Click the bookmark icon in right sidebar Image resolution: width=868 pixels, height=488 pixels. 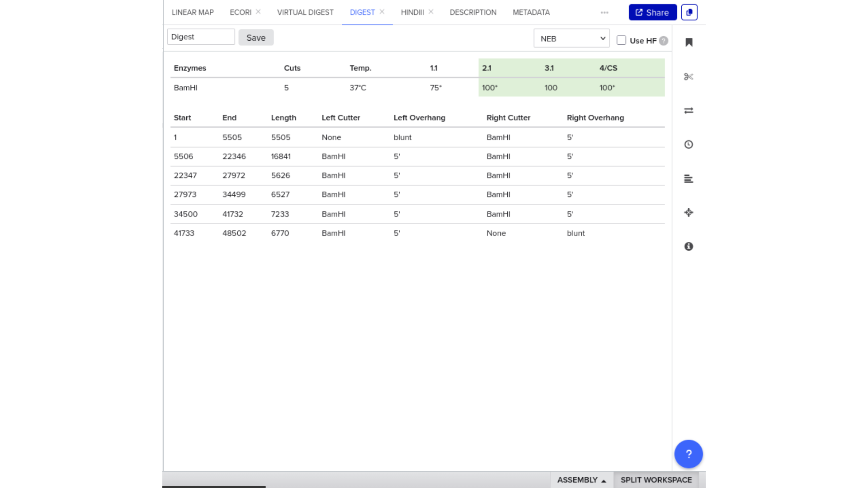[689, 42]
